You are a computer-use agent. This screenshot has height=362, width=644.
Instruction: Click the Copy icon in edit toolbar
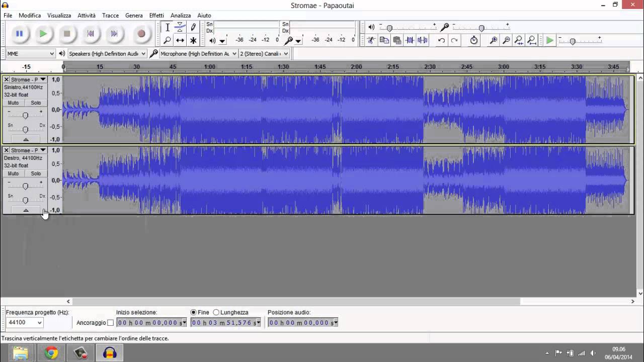click(x=384, y=40)
